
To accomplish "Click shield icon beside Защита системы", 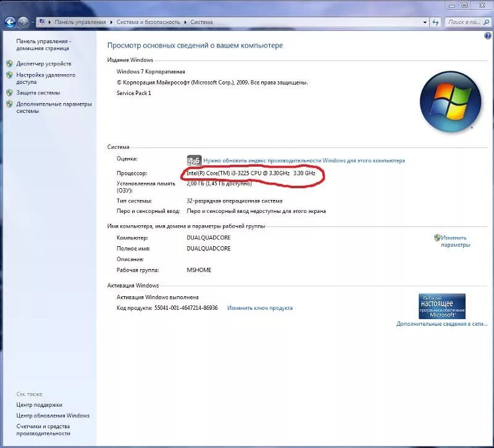I will tap(9, 93).
